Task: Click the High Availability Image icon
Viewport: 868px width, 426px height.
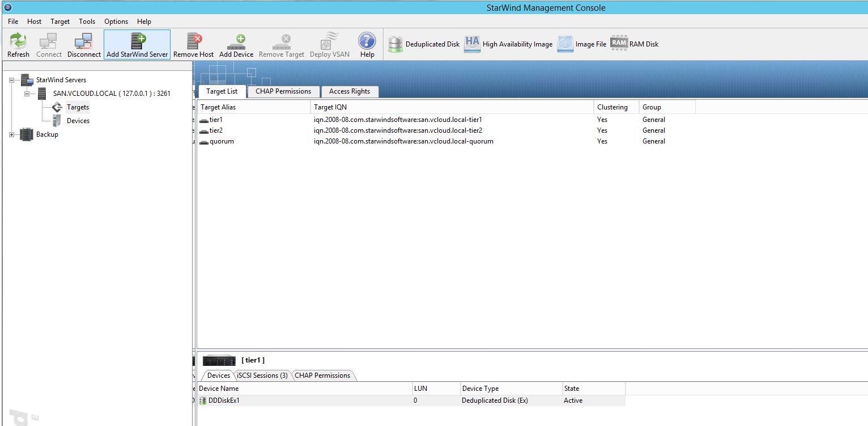Action: (x=472, y=44)
